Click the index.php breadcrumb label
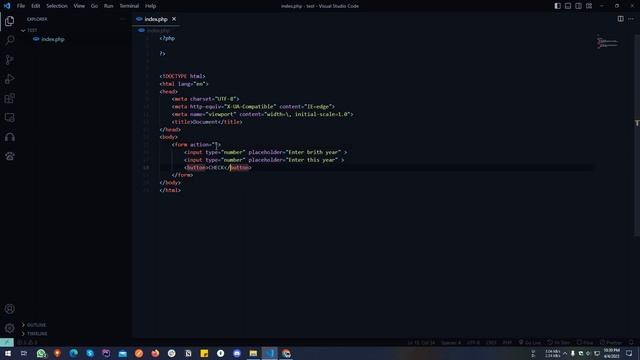 point(158,30)
